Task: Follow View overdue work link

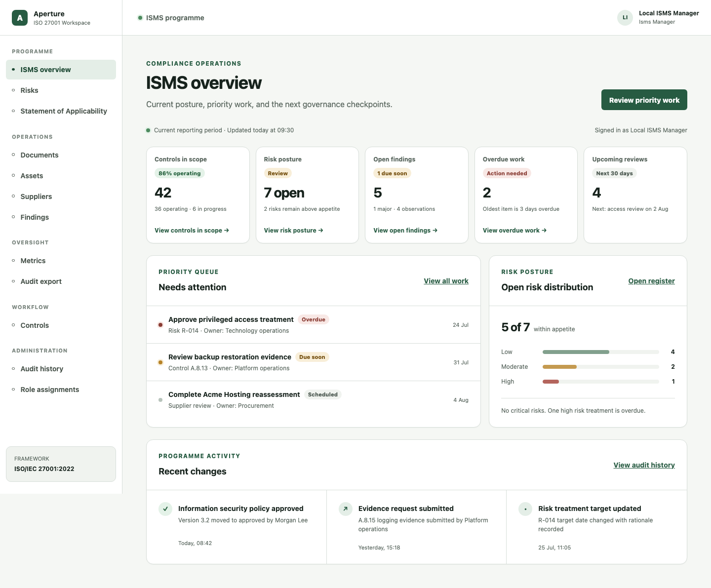Action: click(514, 231)
